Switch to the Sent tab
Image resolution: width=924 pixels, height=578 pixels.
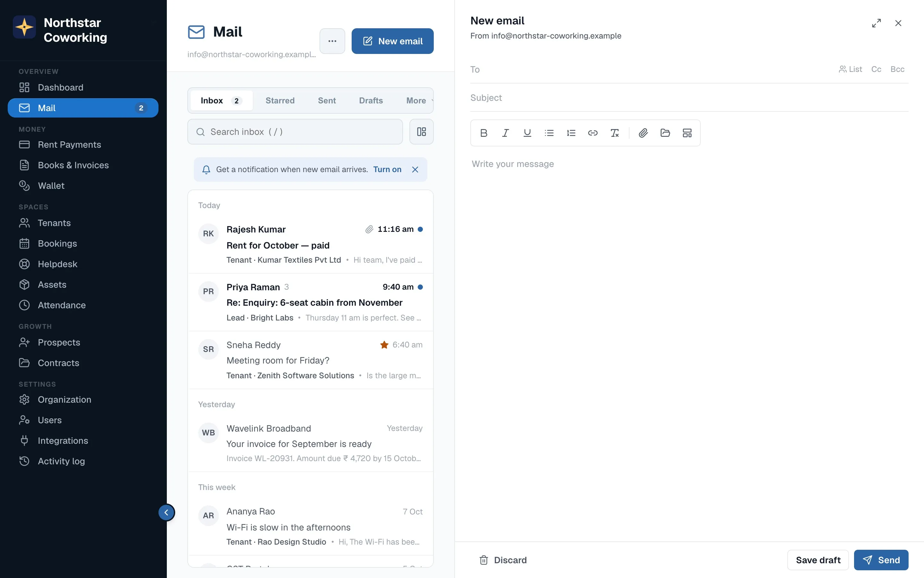coord(327,101)
